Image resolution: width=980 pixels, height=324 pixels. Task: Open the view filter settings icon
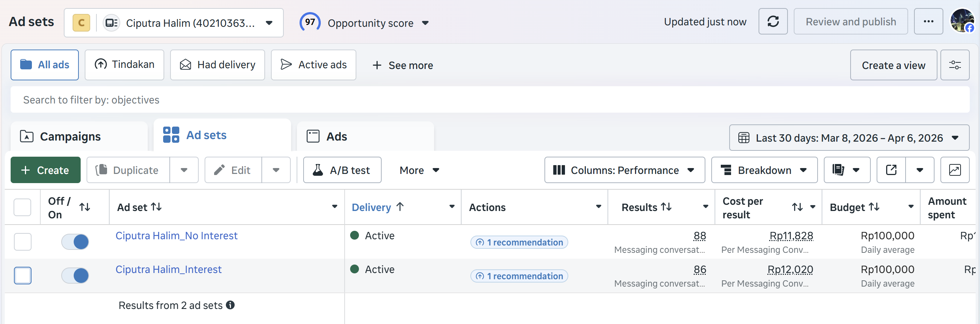tap(954, 65)
